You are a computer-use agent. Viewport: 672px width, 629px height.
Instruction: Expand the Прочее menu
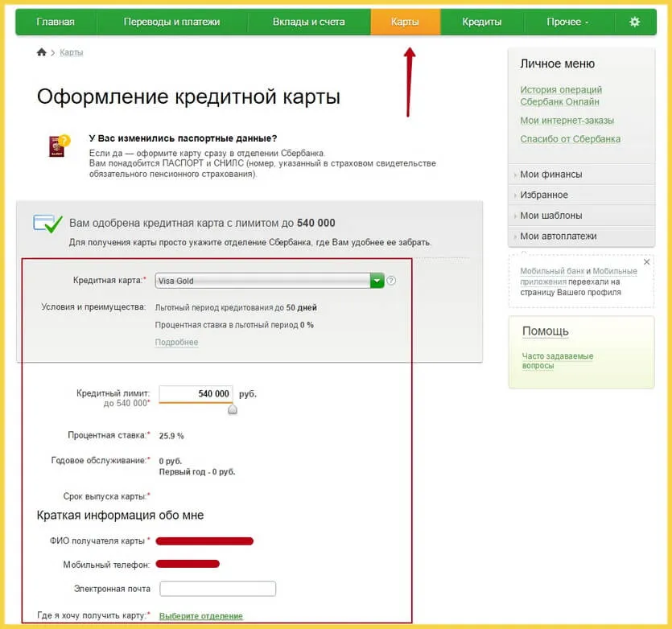(567, 22)
